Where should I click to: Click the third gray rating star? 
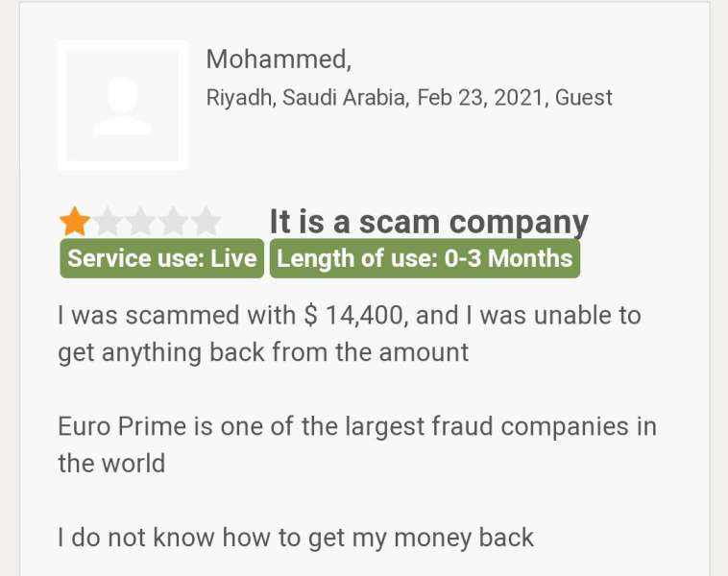(x=140, y=223)
